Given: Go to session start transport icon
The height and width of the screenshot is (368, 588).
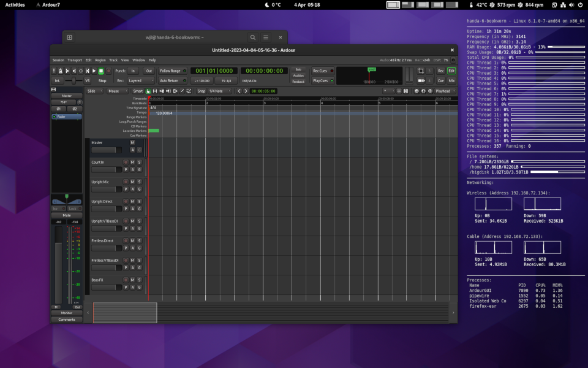Looking at the screenshot, I should point(67,71).
